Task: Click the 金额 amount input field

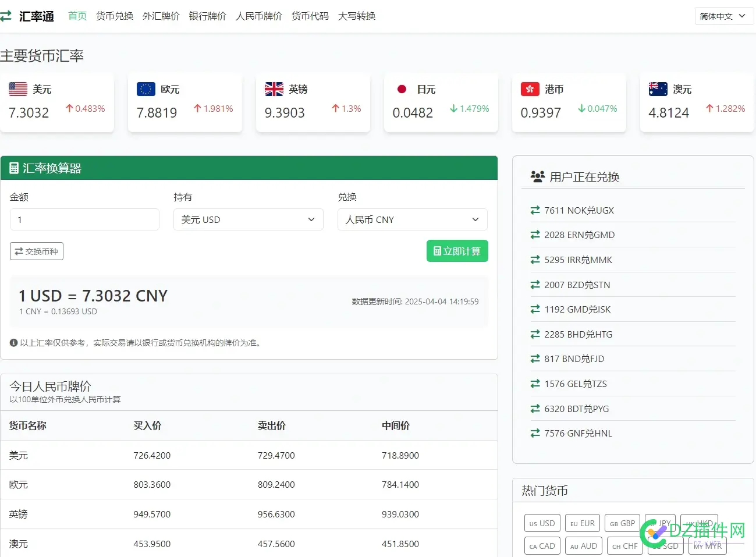Action: click(84, 219)
